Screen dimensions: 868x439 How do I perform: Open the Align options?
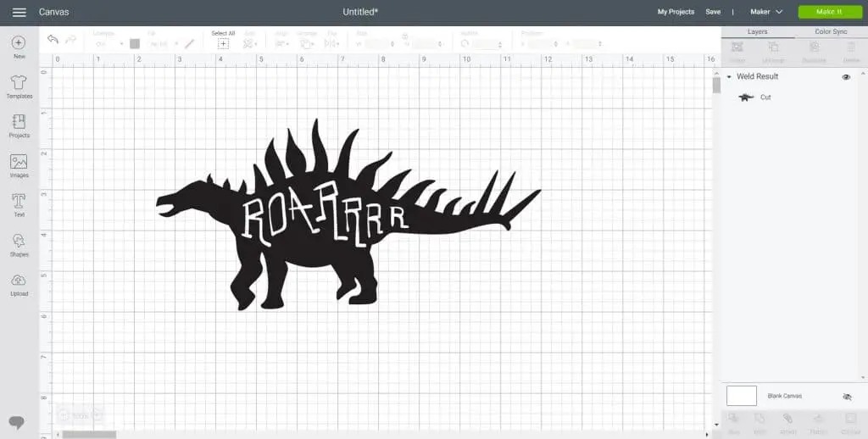pyautogui.click(x=281, y=40)
